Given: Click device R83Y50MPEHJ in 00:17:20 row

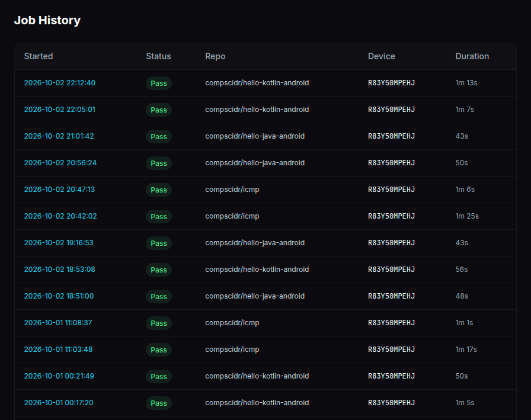Looking at the screenshot, I should [392, 403].
